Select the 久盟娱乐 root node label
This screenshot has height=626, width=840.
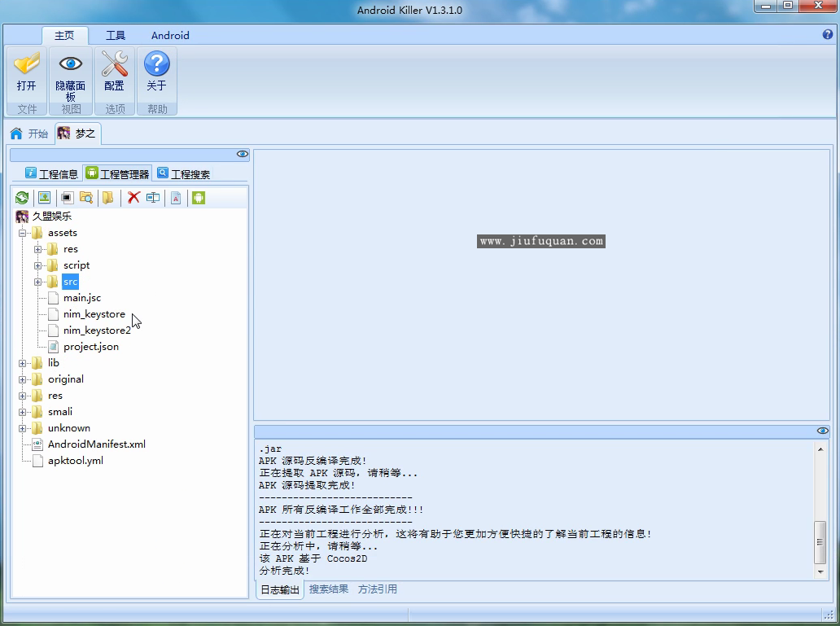tap(52, 217)
